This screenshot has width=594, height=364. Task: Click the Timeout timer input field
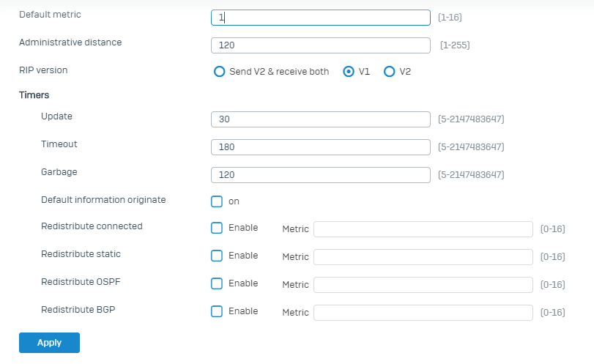click(320, 147)
